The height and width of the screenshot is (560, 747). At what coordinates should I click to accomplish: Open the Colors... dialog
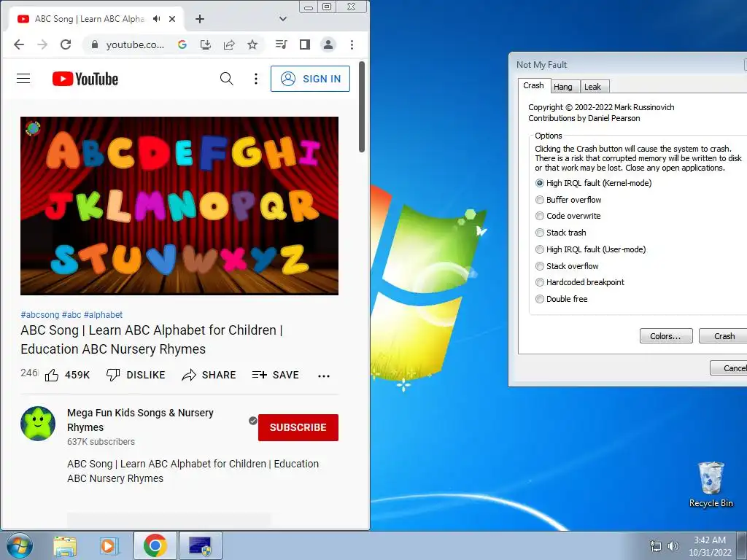[665, 335]
